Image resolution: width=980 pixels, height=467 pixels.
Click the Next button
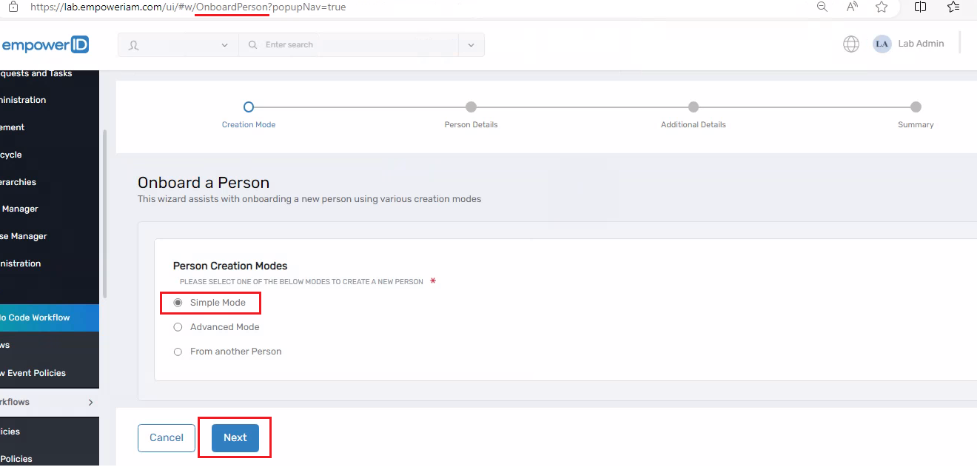[x=235, y=438]
